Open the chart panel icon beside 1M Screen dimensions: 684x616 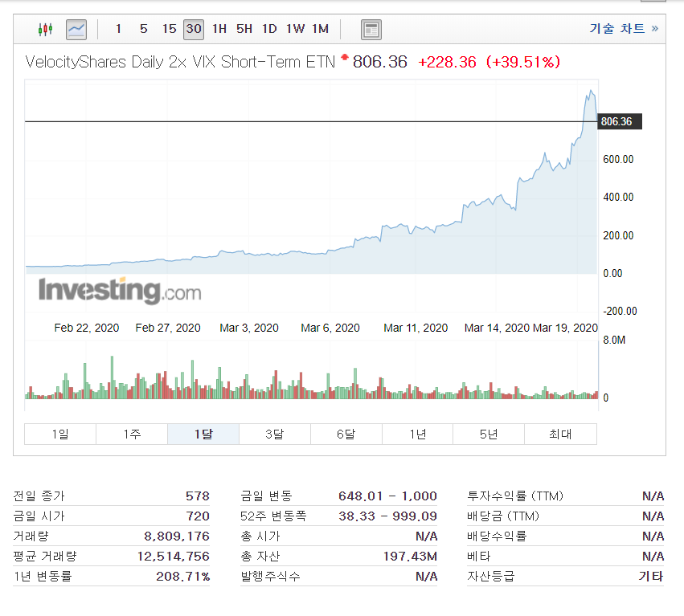(371, 29)
